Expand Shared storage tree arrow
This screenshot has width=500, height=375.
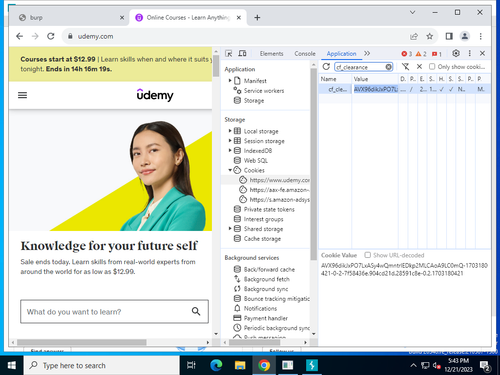pyautogui.click(x=230, y=229)
